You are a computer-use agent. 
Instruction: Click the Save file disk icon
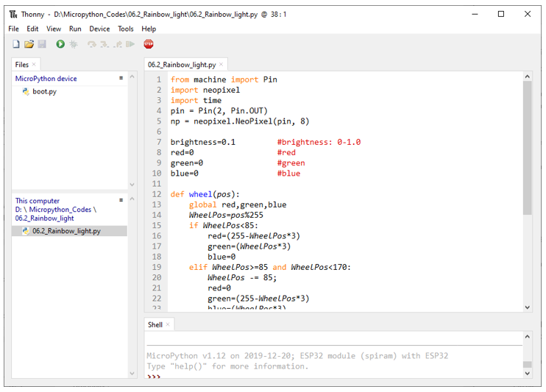point(42,44)
